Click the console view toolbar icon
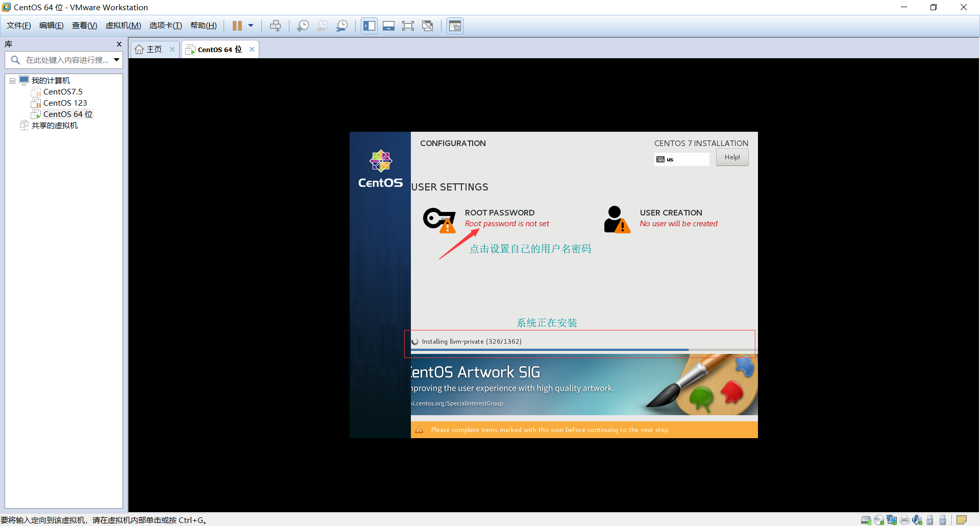The height and width of the screenshot is (526, 980). point(455,26)
